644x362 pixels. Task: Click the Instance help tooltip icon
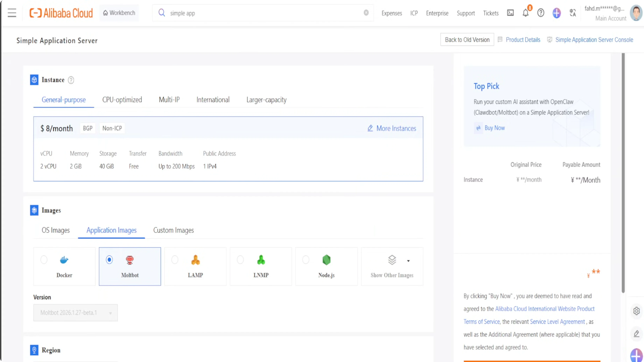(x=71, y=80)
